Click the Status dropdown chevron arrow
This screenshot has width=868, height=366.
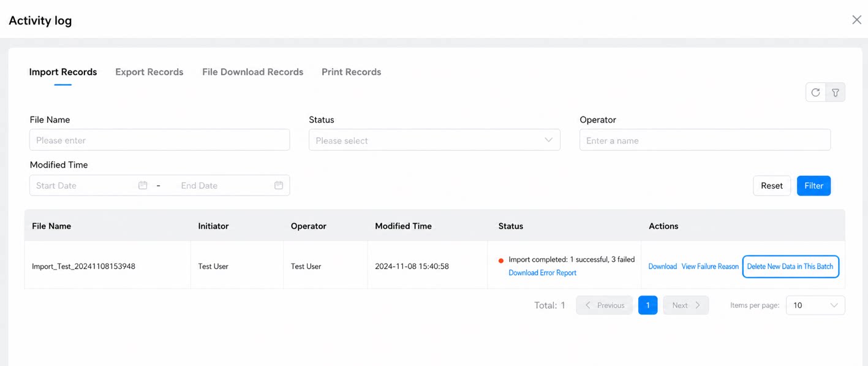(x=548, y=140)
